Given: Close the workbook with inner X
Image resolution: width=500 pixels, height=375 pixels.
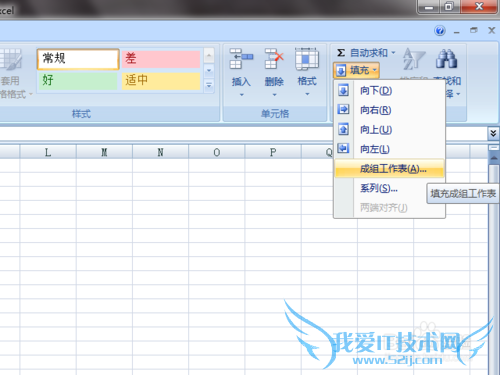Looking at the screenshot, I should coord(491,30).
